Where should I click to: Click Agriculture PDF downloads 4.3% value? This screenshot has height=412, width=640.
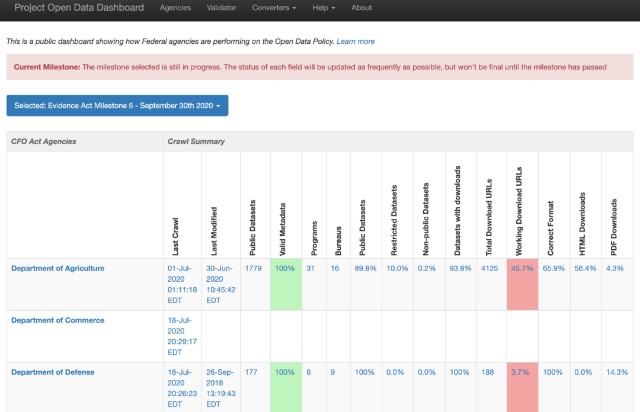[x=615, y=268]
